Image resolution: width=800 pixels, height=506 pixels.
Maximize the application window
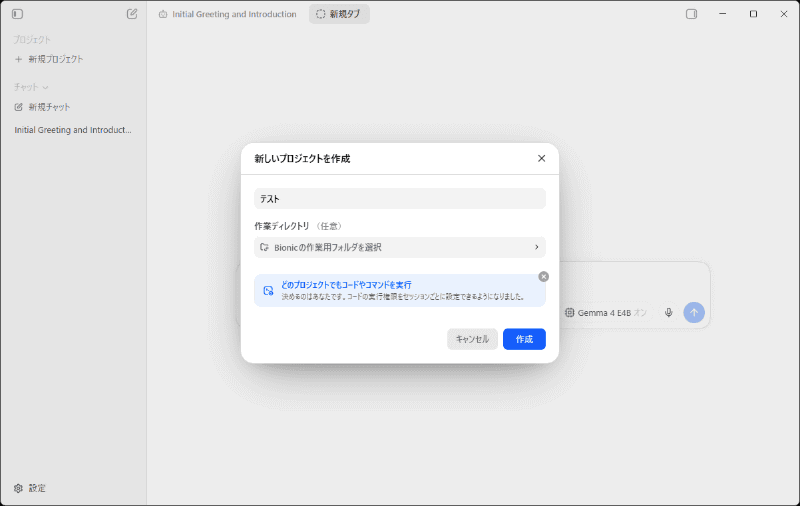pos(753,14)
